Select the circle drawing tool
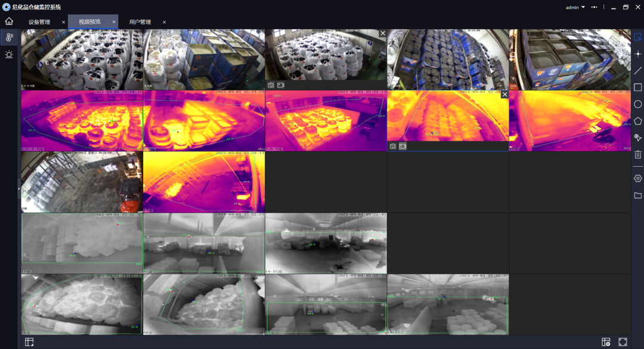 click(637, 104)
